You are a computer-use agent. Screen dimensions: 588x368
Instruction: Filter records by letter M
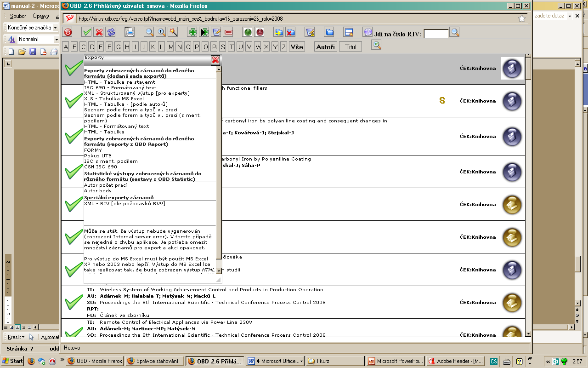pyautogui.click(x=171, y=47)
